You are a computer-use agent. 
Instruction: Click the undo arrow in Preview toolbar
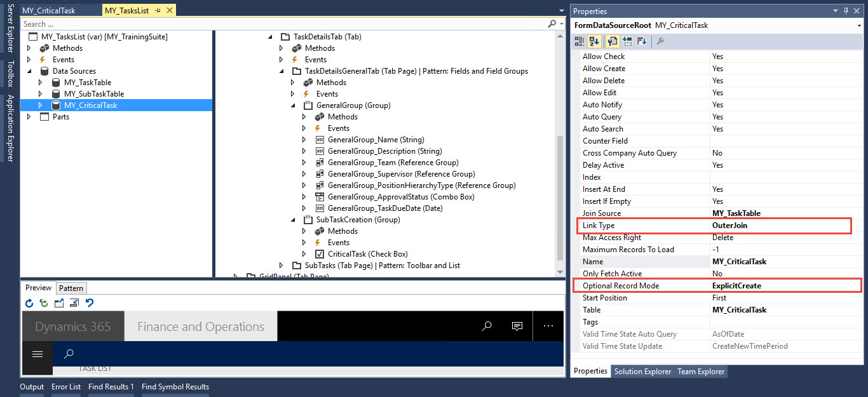[x=89, y=303]
